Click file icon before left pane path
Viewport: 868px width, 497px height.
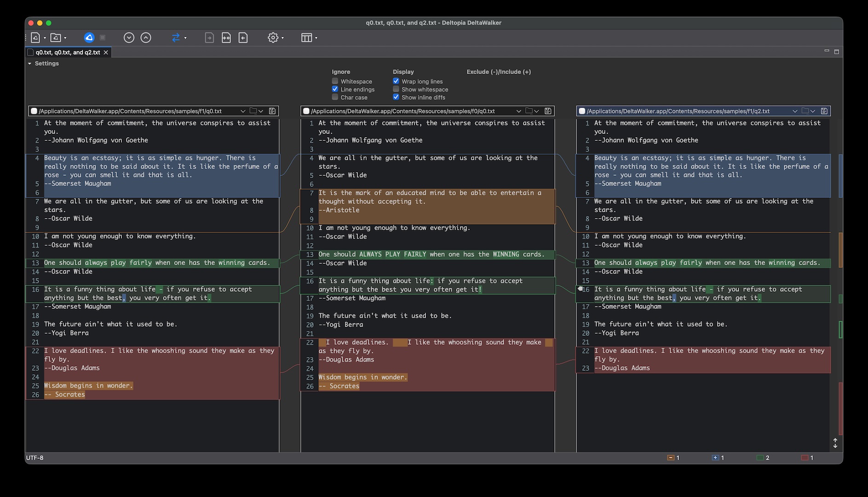point(34,111)
